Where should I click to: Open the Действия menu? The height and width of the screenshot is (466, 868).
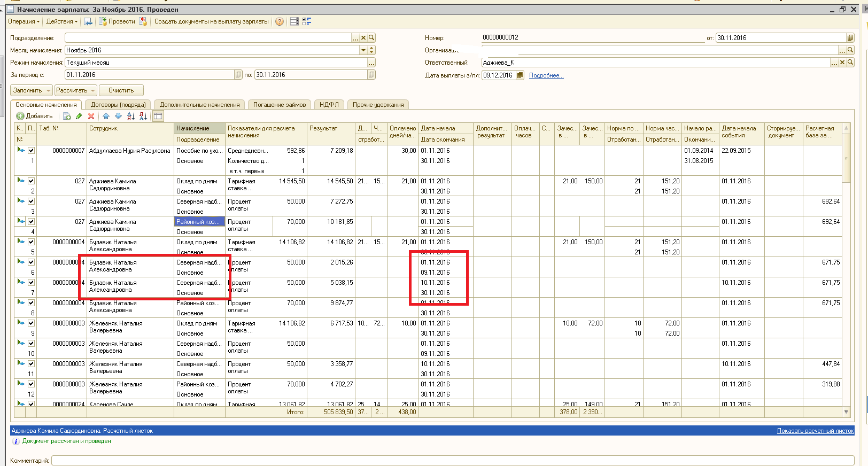point(61,22)
